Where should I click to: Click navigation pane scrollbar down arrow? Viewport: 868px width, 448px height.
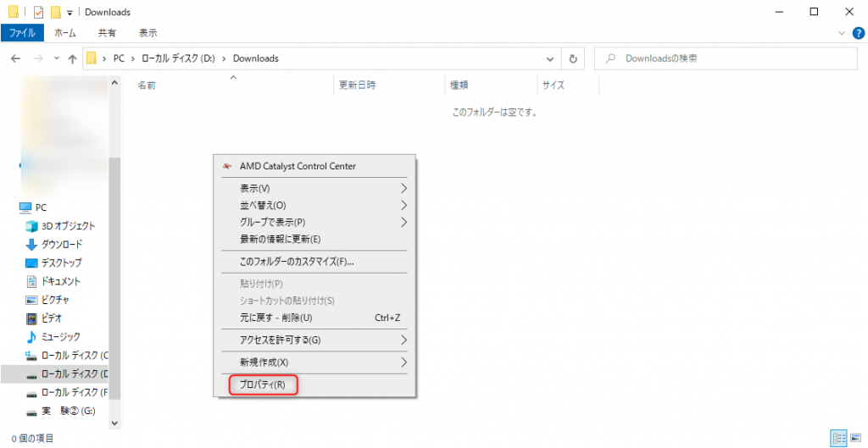pyautogui.click(x=115, y=423)
